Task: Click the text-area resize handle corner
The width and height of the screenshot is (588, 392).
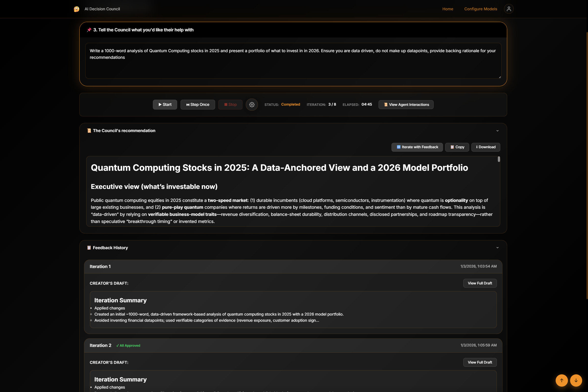Action: coord(500,77)
